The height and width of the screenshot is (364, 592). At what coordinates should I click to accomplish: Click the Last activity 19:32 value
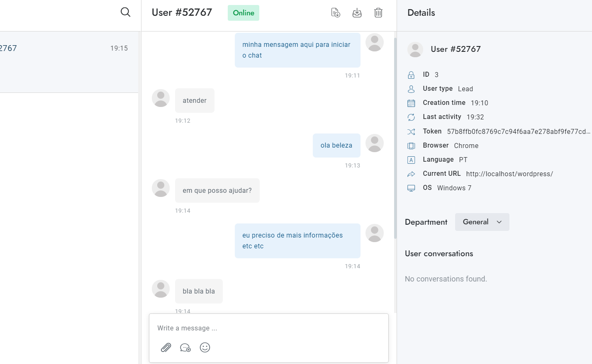[x=475, y=117]
